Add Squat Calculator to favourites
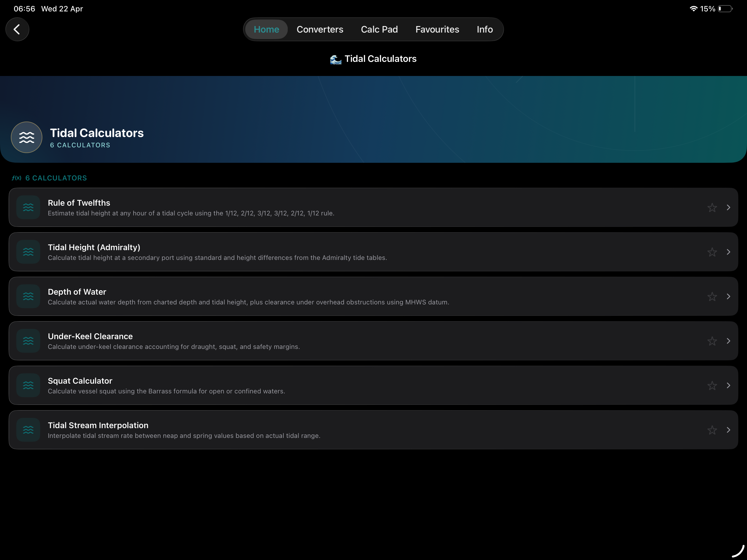This screenshot has width=747, height=560. pos(712,386)
